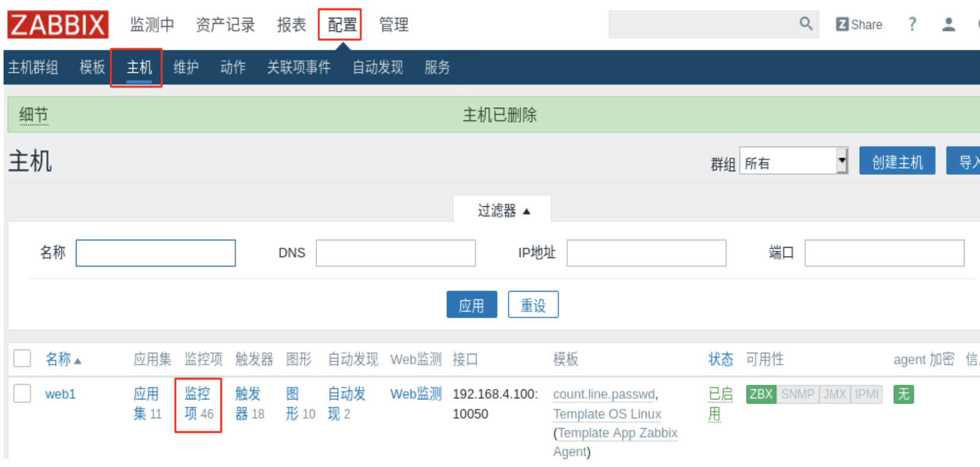Click the SNMP availability badge
Viewport: 980px width, 467px height.
pos(798,394)
